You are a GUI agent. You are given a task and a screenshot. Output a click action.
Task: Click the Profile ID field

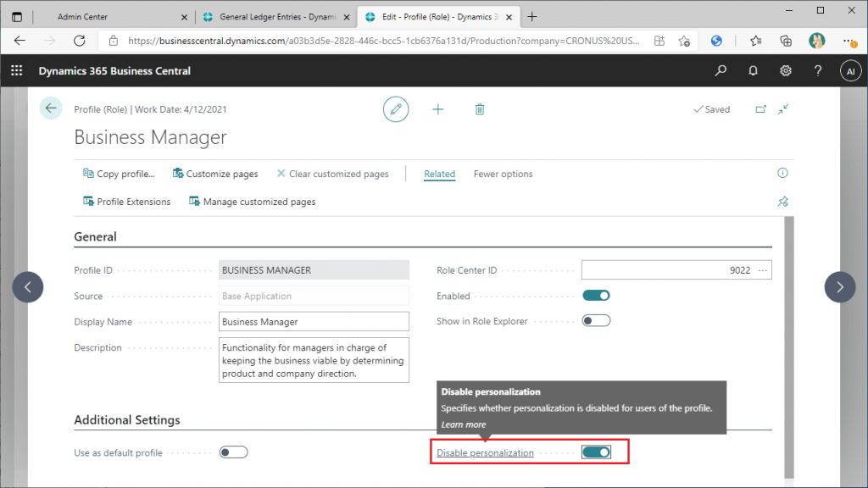click(x=314, y=270)
